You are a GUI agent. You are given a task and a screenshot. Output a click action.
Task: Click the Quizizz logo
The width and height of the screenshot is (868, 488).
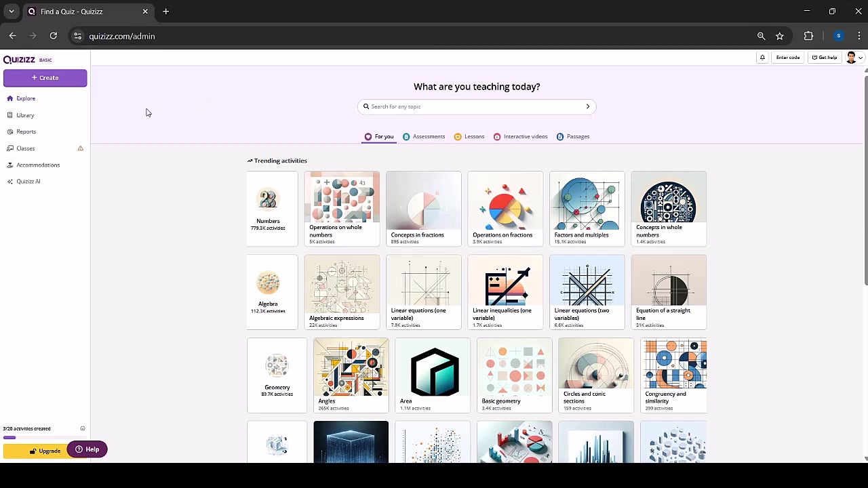[x=19, y=60]
